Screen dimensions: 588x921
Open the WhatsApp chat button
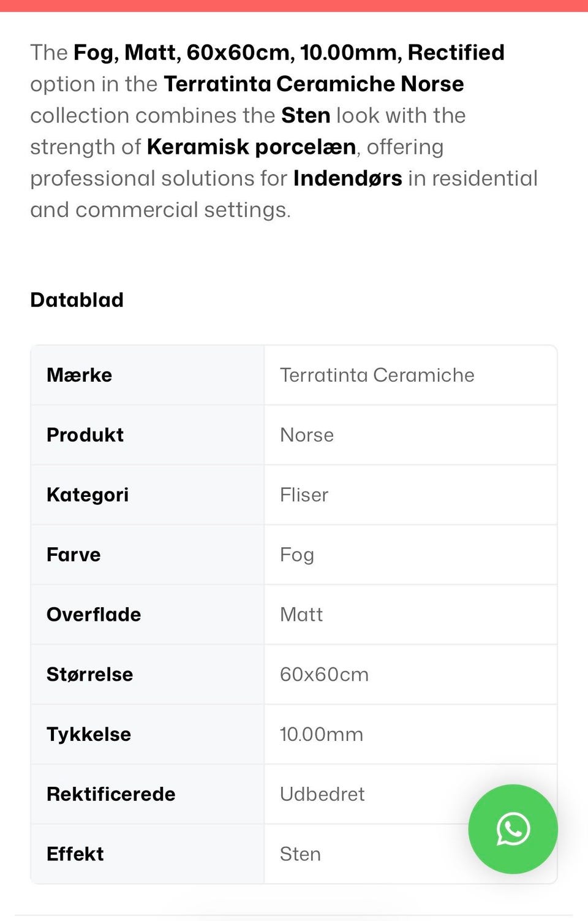click(x=513, y=828)
